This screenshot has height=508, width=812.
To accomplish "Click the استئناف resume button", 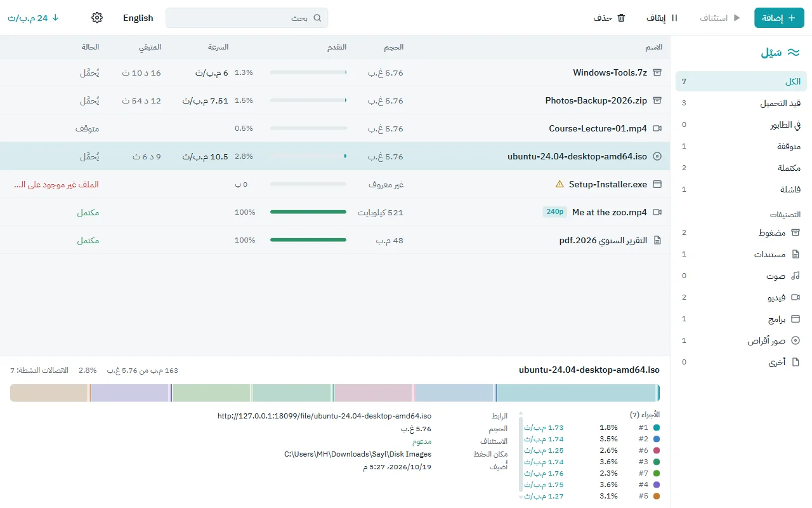I will point(719,18).
